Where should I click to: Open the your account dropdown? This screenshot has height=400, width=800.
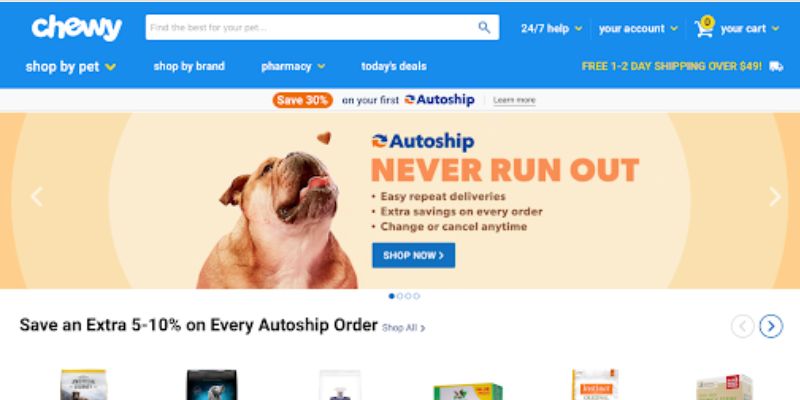638,29
